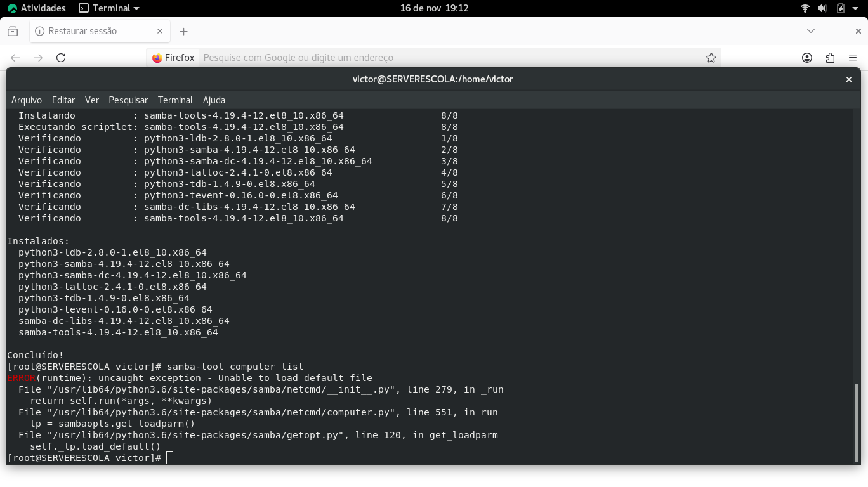This screenshot has height=487, width=868.
Task: Open the Firefox account icon
Action: point(807,58)
